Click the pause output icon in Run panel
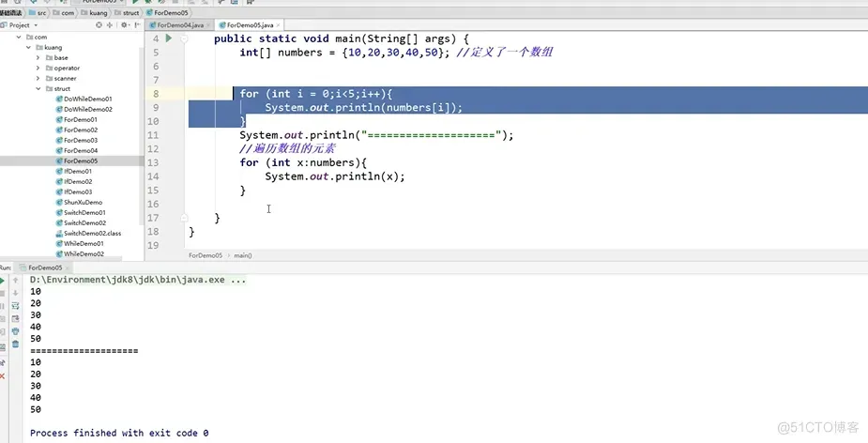868x443 pixels. click(2, 306)
